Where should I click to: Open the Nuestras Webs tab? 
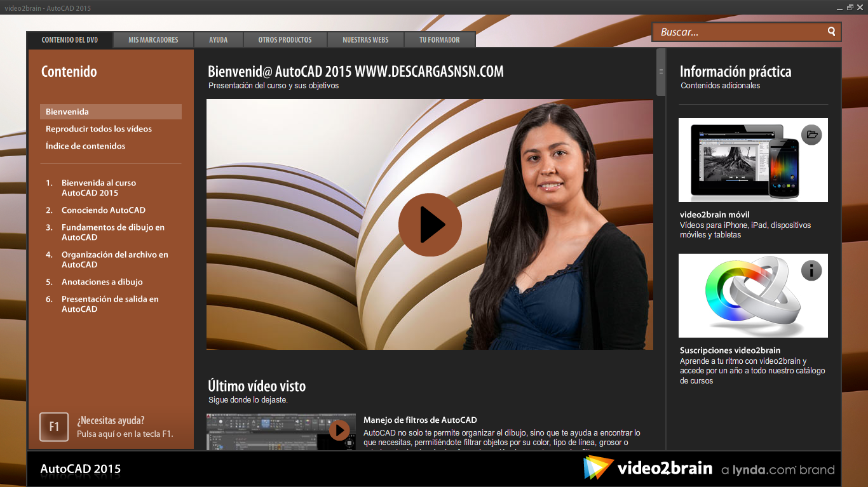point(365,39)
